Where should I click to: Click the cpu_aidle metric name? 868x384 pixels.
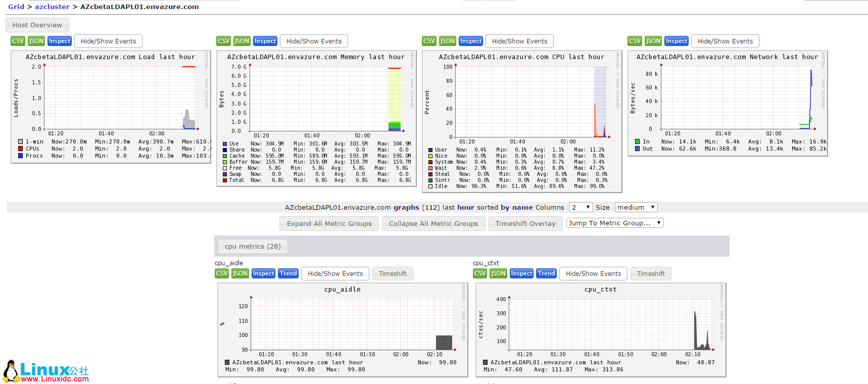pos(229,263)
